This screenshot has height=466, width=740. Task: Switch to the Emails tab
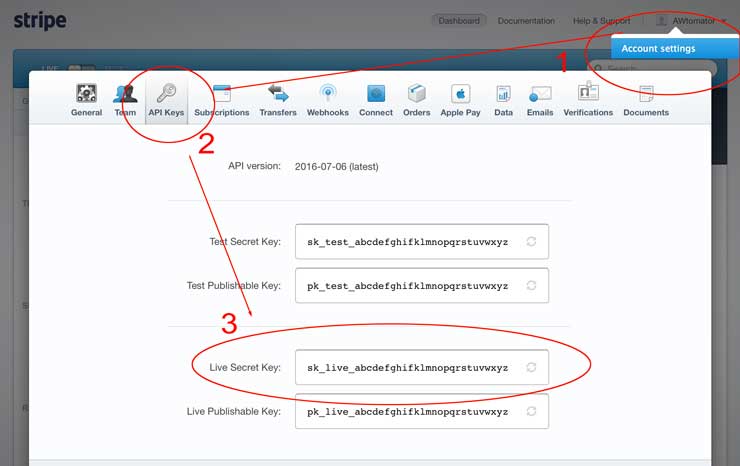click(540, 100)
